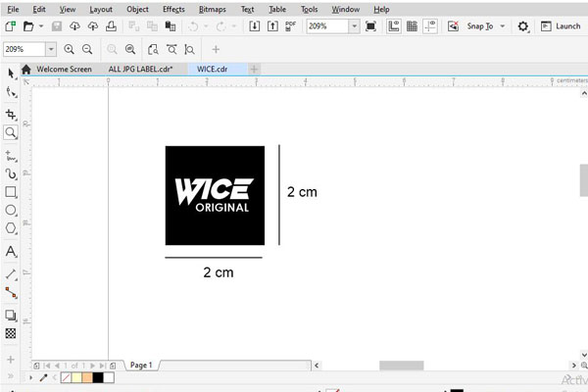
Task: Click the no-fill swatch in palette
Action: pyautogui.click(x=66, y=377)
